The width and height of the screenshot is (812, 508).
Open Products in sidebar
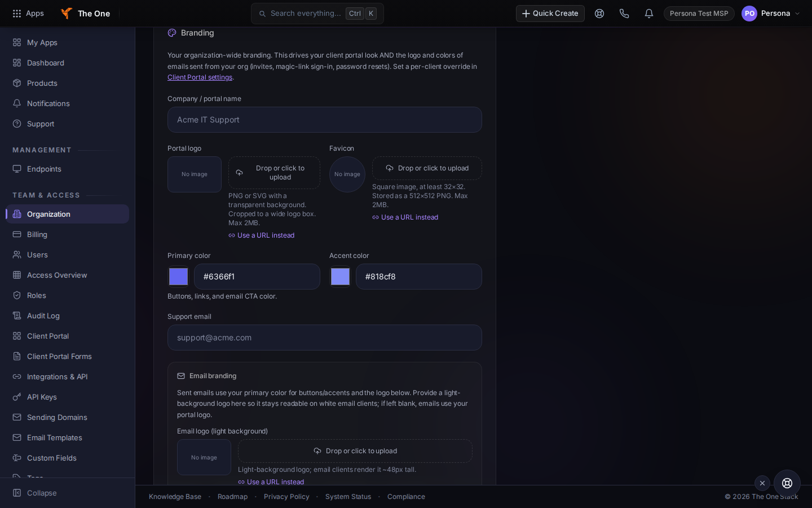(68, 83)
